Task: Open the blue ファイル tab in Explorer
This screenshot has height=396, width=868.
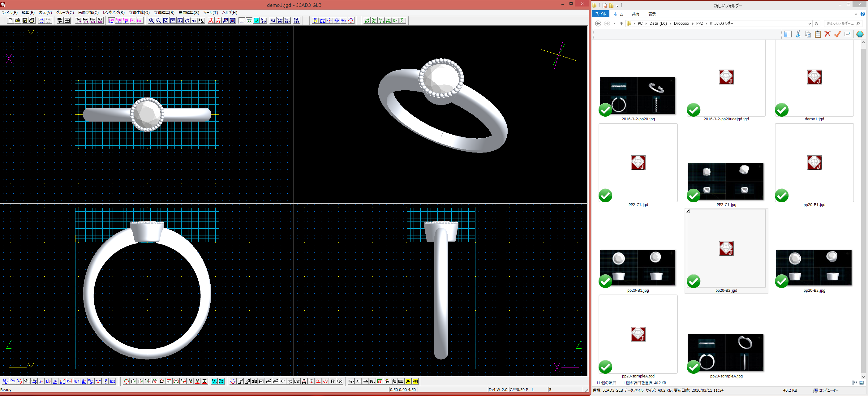Action: (600, 14)
